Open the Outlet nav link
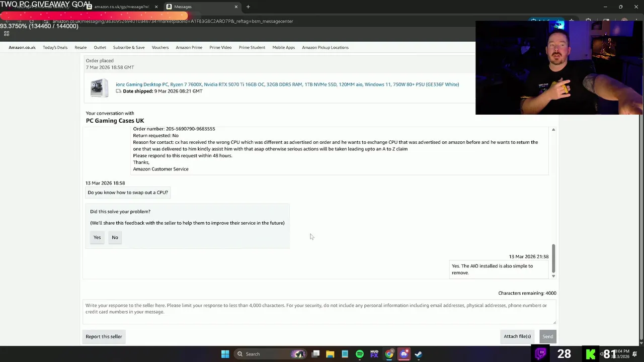This screenshot has width=644, height=362. coord(100,47)
